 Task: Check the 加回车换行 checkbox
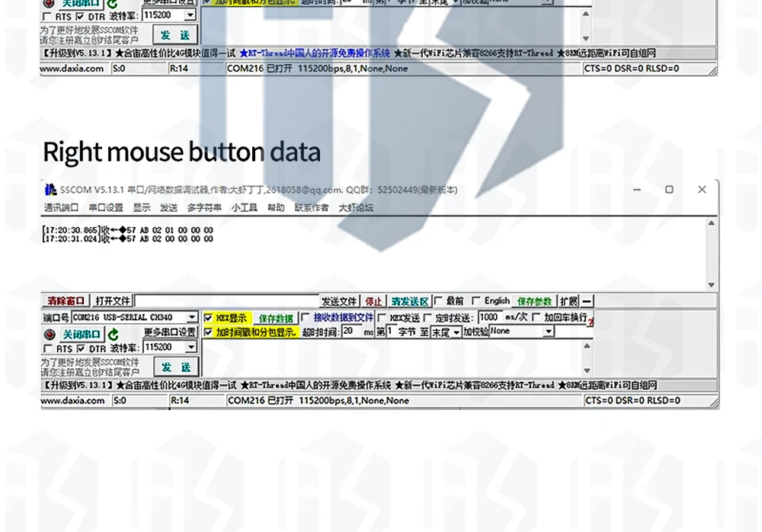536,318
